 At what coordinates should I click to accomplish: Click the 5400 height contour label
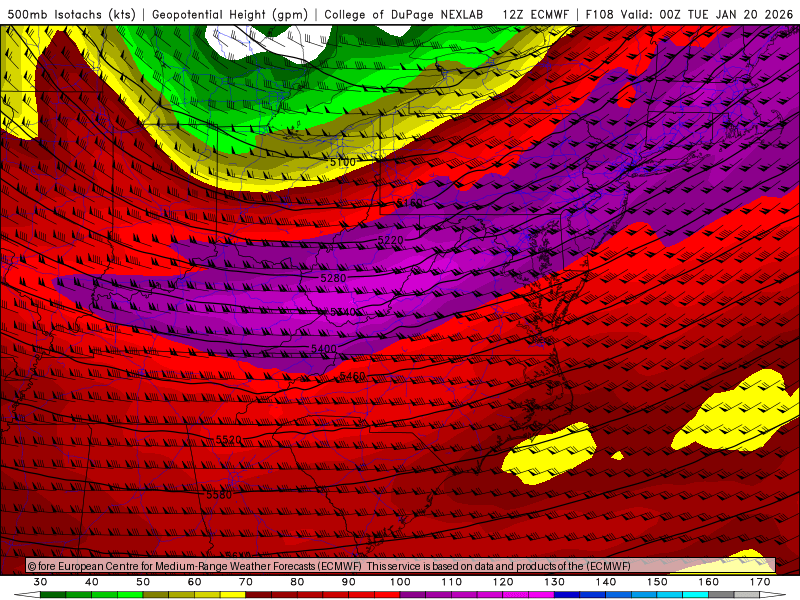tap(324, 349)
